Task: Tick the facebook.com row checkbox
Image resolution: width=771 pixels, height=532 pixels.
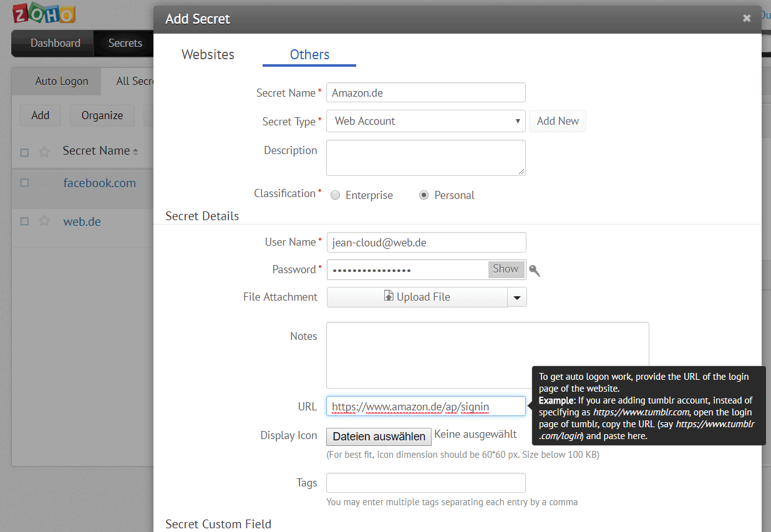Action: coord(24,183)
